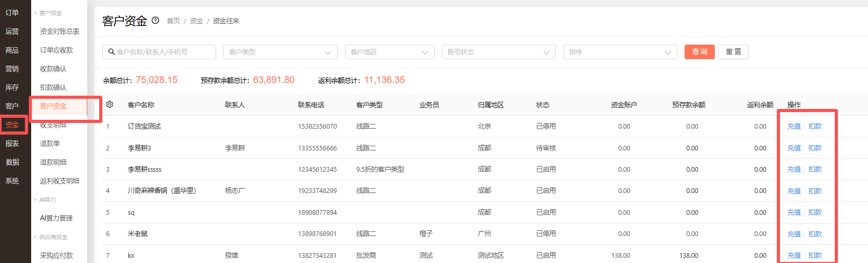
Task: Click 充值 for customer kx
Action: [794, 256]
